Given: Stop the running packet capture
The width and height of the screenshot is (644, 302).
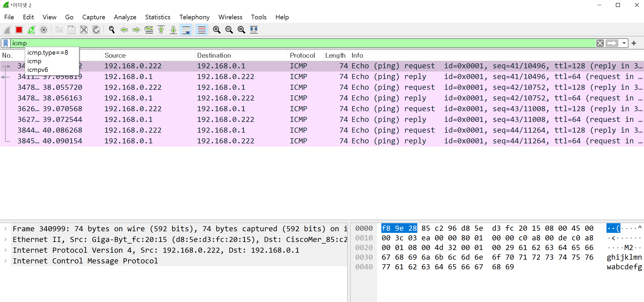Looking at the screenshot, I should click(x=19, y=30).
